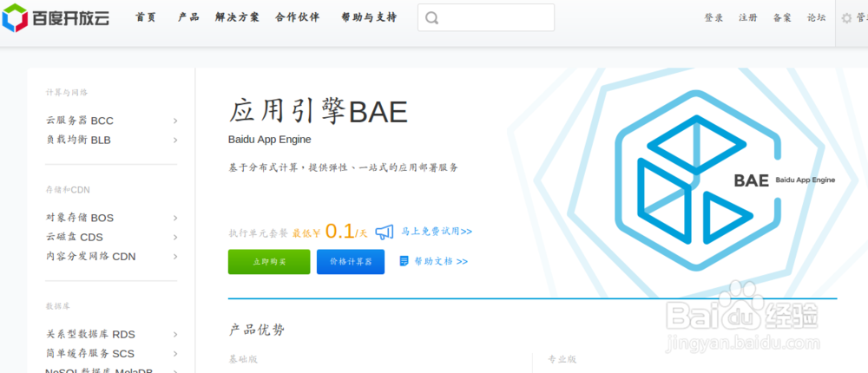Image resolution: width=868 pixels, height=373 pixels.
Task: Click the large BAE hexagon logo
Action: tap(699, 180)
